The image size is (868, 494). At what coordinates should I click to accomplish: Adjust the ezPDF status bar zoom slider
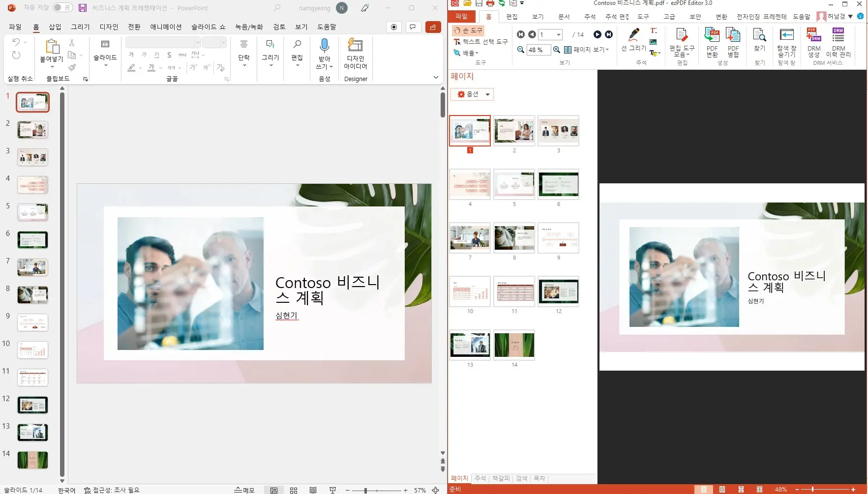812,490
